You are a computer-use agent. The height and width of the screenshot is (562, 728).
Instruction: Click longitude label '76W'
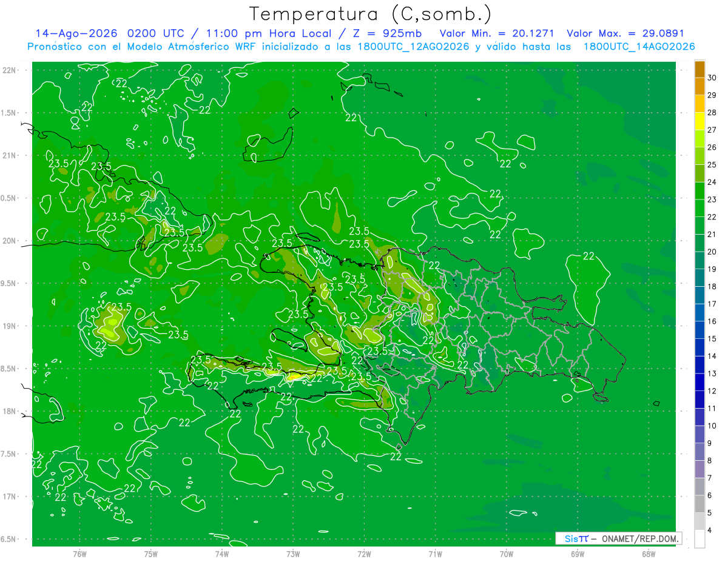(79, 554)
